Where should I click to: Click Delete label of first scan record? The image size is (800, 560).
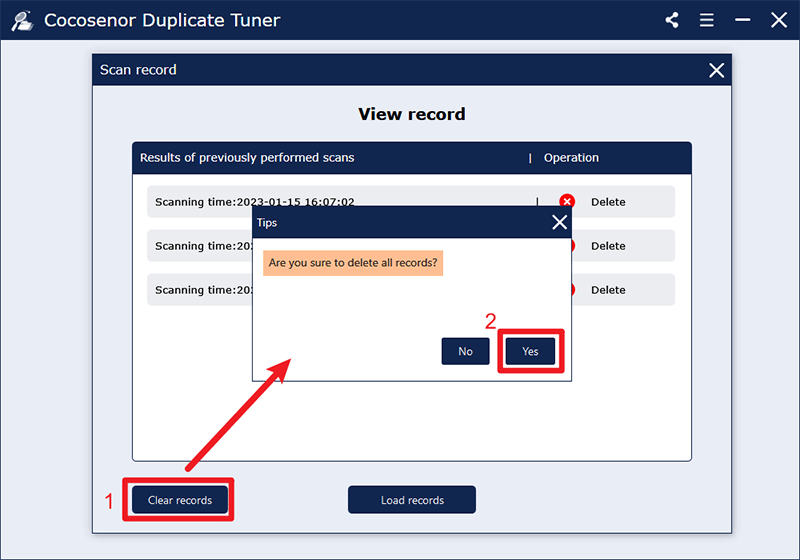coord(608,202)
